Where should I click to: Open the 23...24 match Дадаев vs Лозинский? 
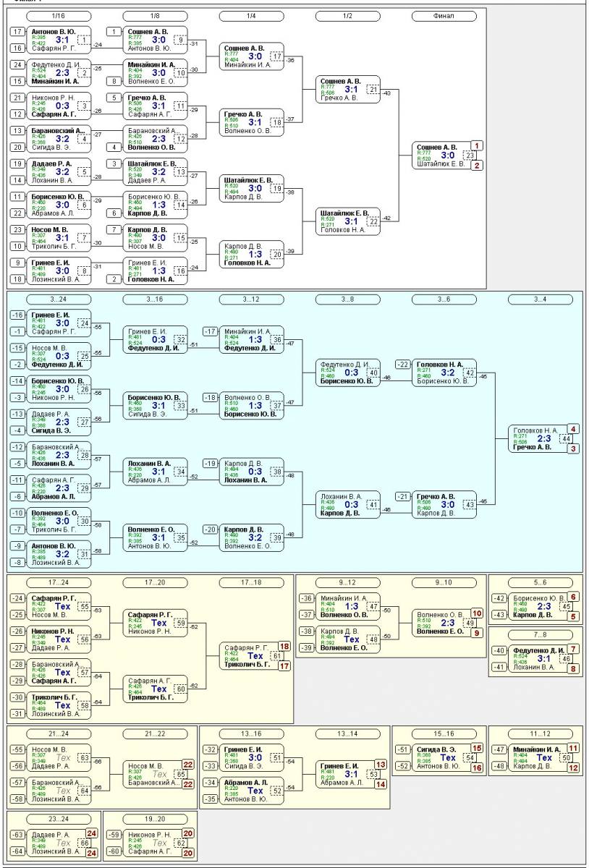[59, 843]
